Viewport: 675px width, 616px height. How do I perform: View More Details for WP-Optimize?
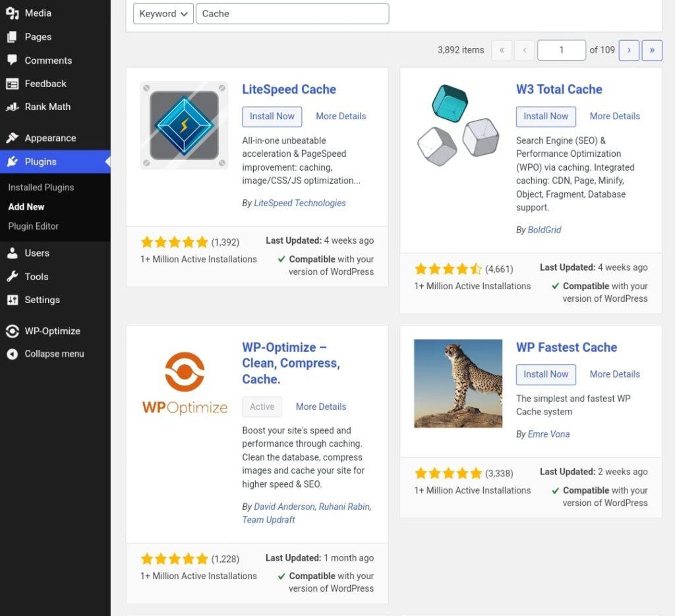click(321, 406)
